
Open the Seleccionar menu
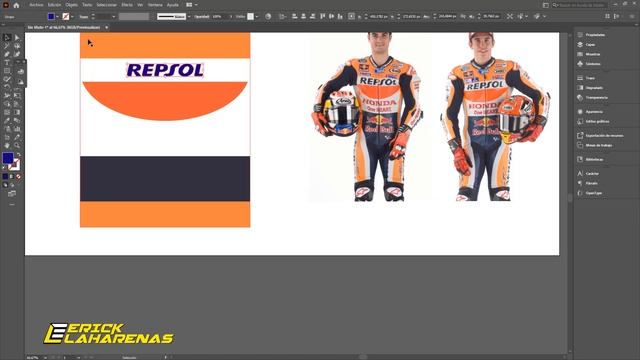(107, 5)
